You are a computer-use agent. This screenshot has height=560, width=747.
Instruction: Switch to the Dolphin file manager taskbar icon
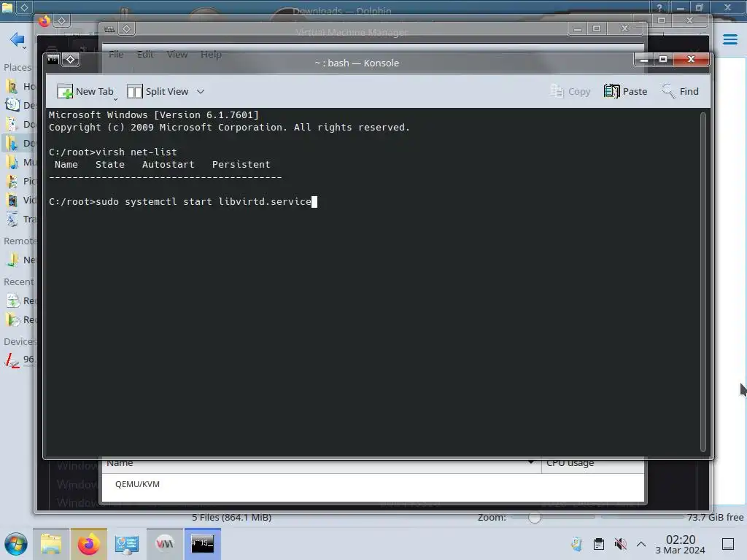[51, 544]
